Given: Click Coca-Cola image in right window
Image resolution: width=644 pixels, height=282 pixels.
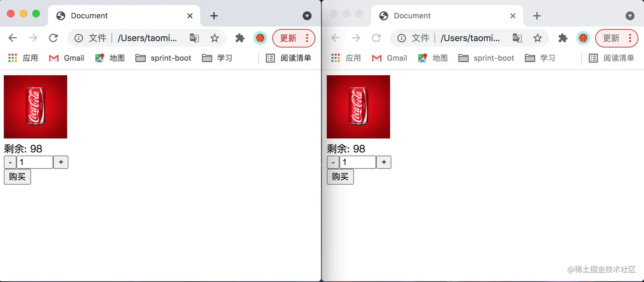Looking at the screenshot, I should click(x=358, y=107).
